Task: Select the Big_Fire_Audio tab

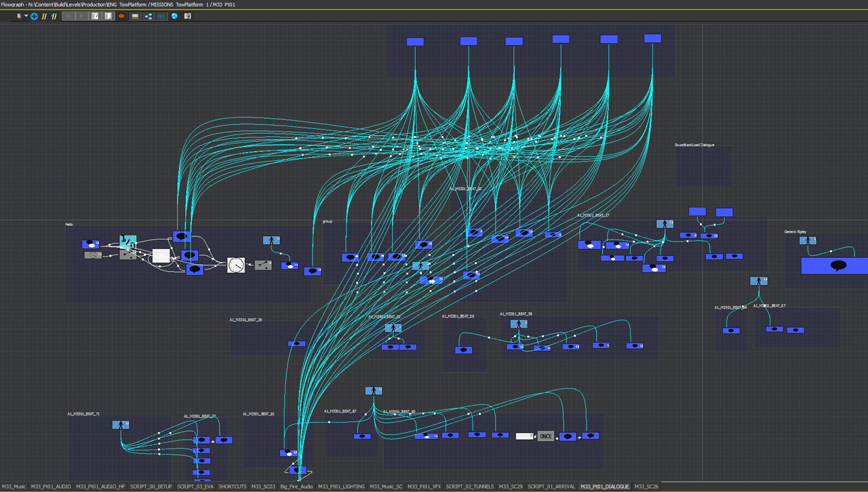Action: pyautogui.click(x=296, y=487)
